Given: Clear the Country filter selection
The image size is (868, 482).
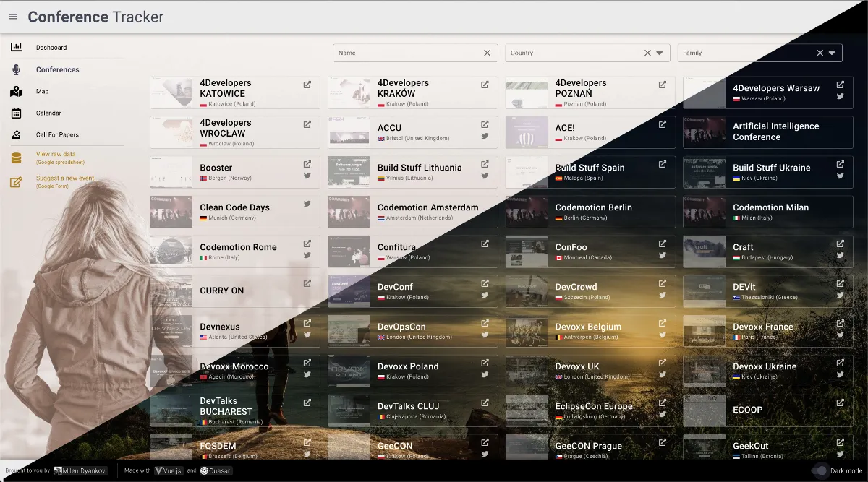Looking at the screenshot, I should coord(647,53).
